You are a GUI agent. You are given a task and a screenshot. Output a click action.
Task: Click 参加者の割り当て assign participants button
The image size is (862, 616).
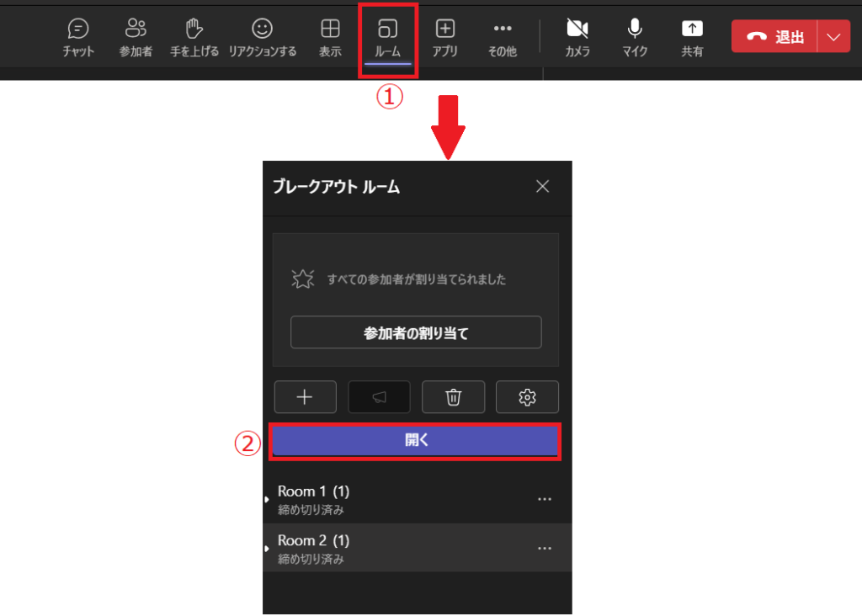[416, 332]
